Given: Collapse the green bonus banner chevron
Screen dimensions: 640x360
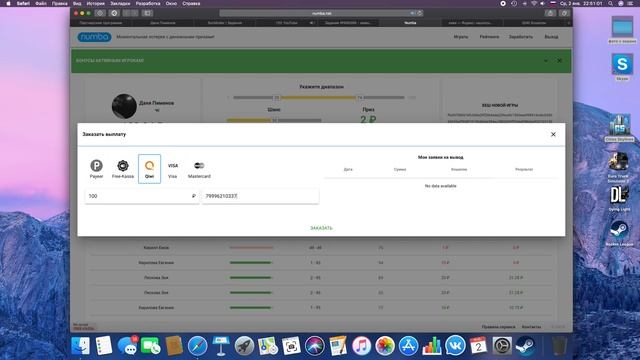Looking at the screenshot, I should (546, 60).
